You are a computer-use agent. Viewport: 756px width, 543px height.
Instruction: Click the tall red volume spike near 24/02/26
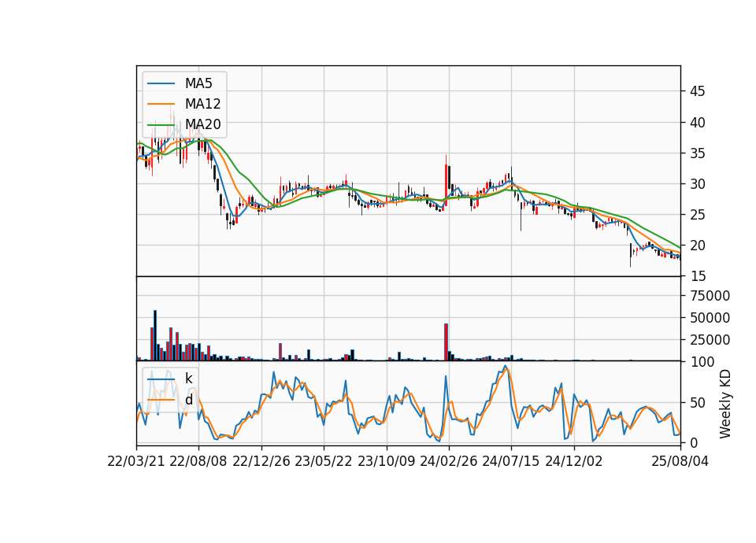446,342
